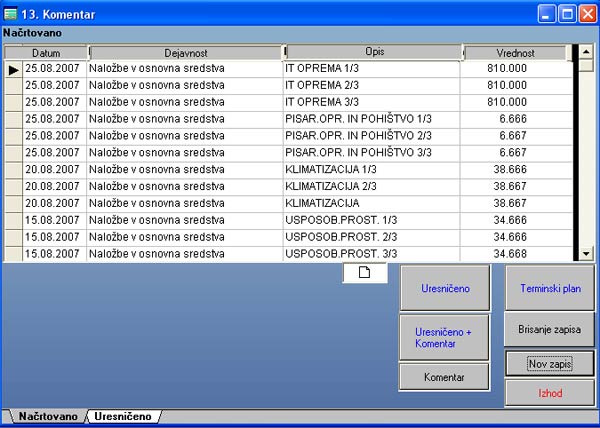The image size is (600, 428).
Task: Select the current row indicator arrow
Action: coord(14,70)
